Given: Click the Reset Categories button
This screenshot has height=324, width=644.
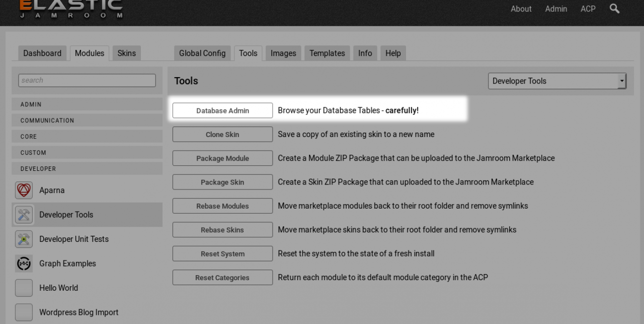Looking at the screenshot, I should click(x=222, y=278).
